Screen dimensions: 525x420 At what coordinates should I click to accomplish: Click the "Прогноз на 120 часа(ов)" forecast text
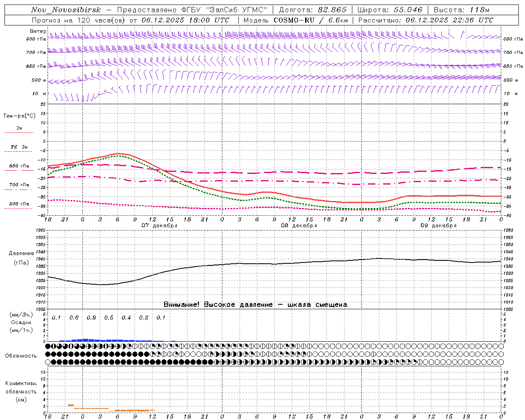(79, 20)
